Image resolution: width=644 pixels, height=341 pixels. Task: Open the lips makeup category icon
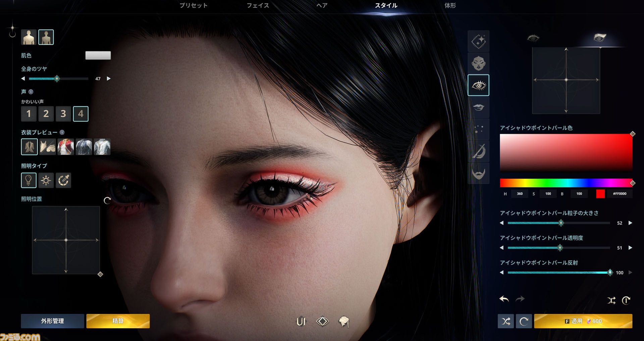[x=478, y=107]
